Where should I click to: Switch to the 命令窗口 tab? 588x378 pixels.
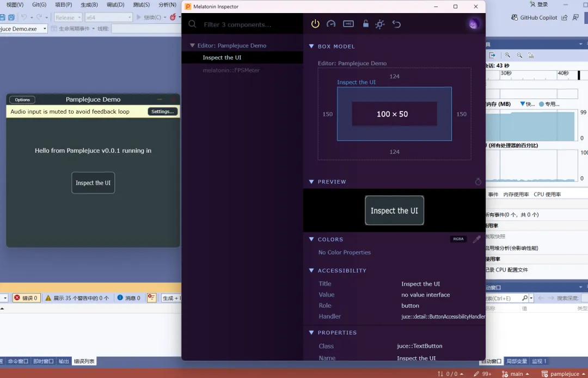coord(18,361)
